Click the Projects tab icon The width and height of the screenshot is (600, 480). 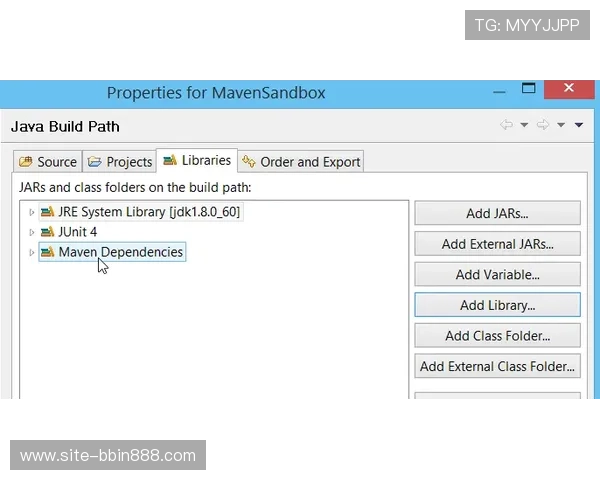pyautogui.click(x=94, y=162)
